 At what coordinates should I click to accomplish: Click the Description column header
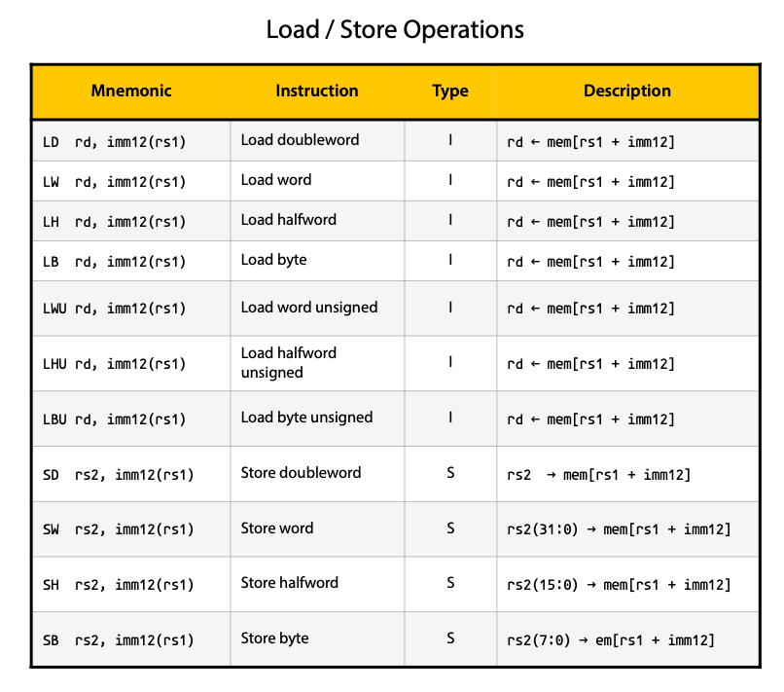[x=627, y=91]
